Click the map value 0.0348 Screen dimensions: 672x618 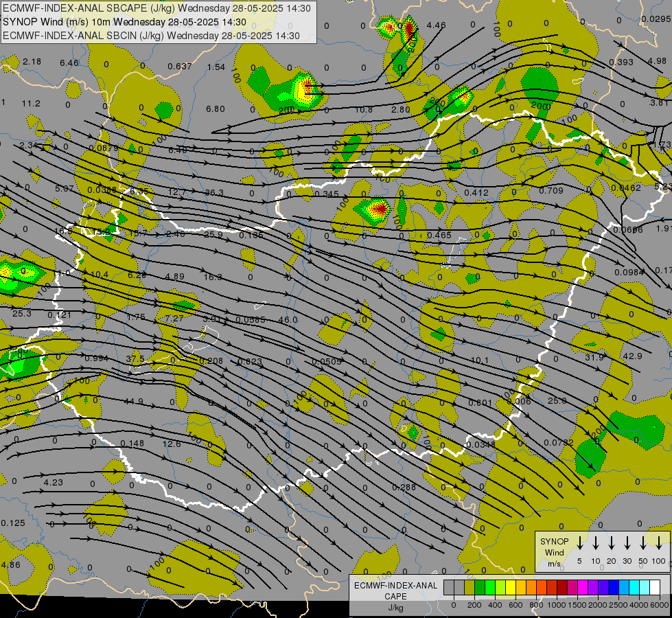coord(480,444)
